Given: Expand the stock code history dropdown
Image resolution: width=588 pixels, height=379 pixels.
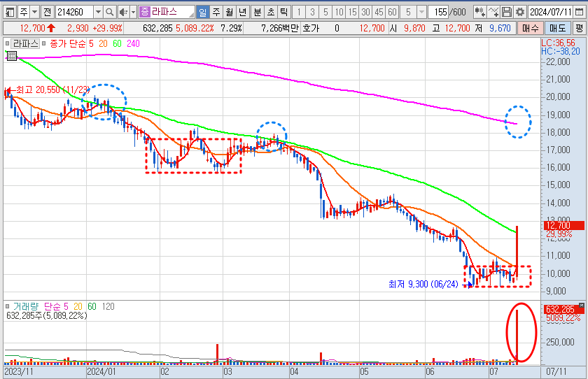Looking at the screenshot, I should [98, 13].
